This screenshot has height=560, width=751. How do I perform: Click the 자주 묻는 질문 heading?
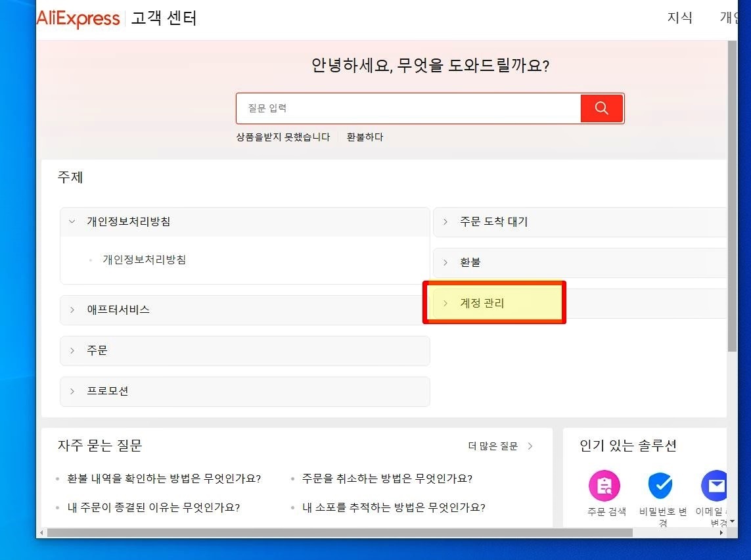100,446
